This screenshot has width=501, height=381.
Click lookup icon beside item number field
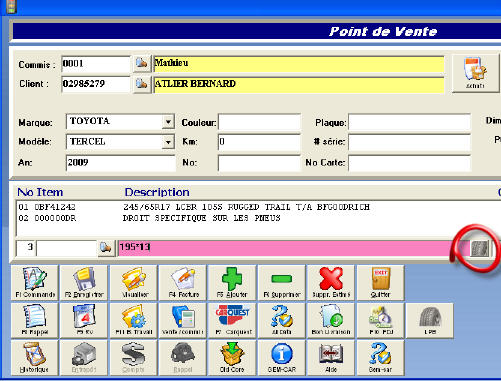click(x=106, y=248)
